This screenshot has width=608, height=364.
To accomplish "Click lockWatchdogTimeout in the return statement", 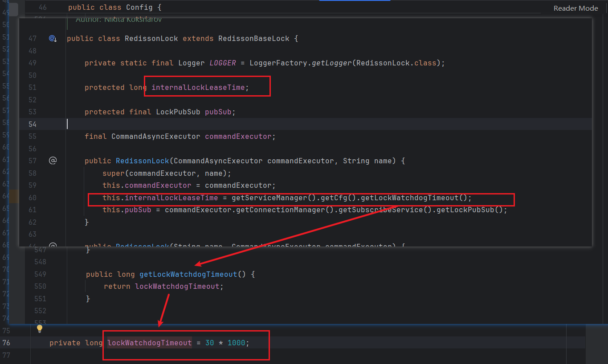I will [177, 286].
